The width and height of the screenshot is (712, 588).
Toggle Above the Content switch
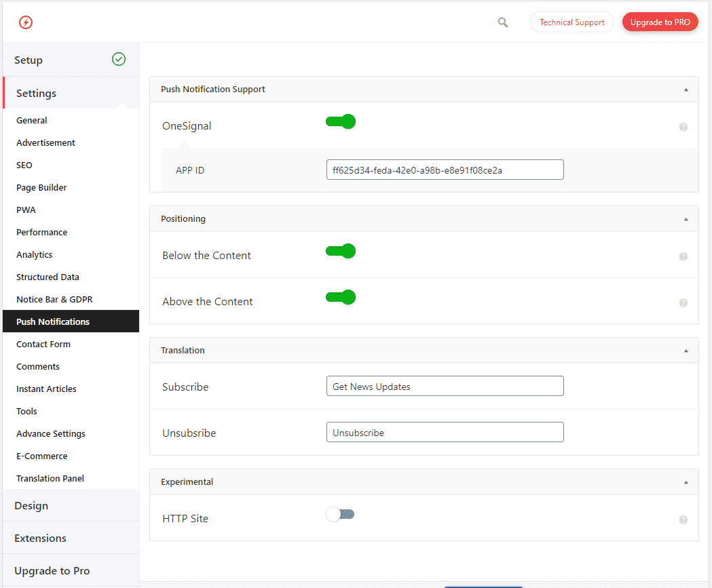pos(341,297)
